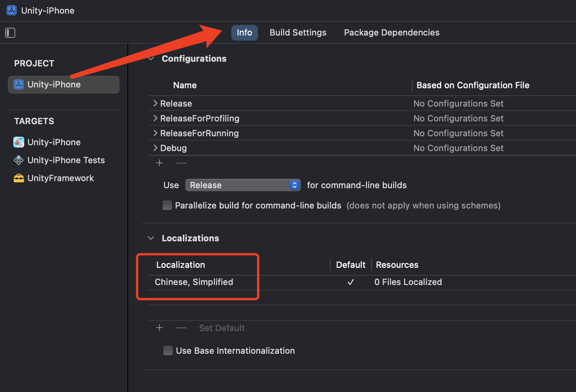Click Based on Configuration File column header
The width and height of the screenshot is (576, 392).
(x=473, y=85)
